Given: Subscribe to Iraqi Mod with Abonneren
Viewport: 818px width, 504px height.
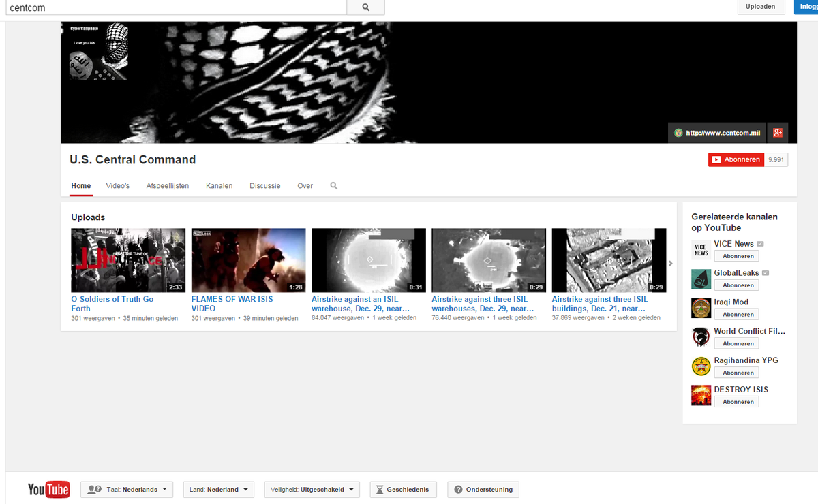Looking at the screenshot, I should pyautogui.click(x=738, y=315).
